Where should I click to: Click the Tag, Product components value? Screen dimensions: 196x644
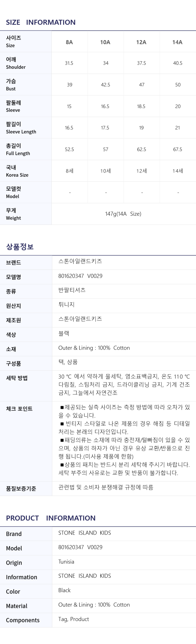74,619
